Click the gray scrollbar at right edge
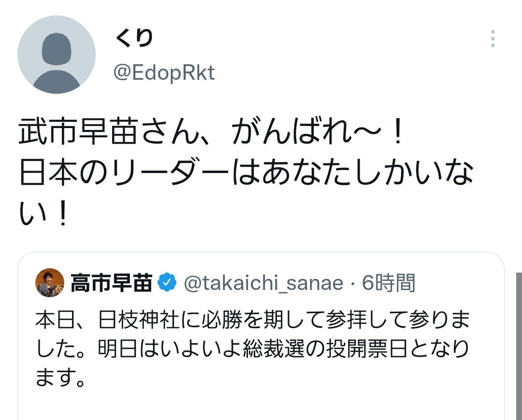Viewport: 522px width, 420px height. (518, 346)
